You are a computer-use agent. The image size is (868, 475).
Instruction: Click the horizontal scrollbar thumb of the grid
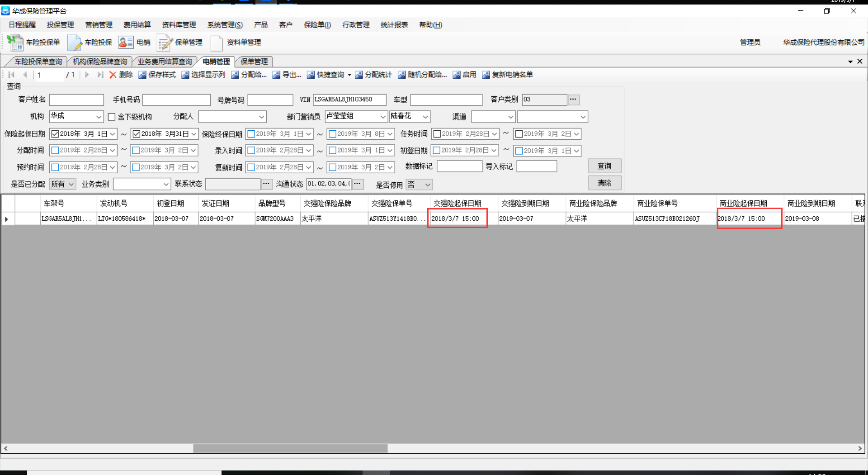290,448
